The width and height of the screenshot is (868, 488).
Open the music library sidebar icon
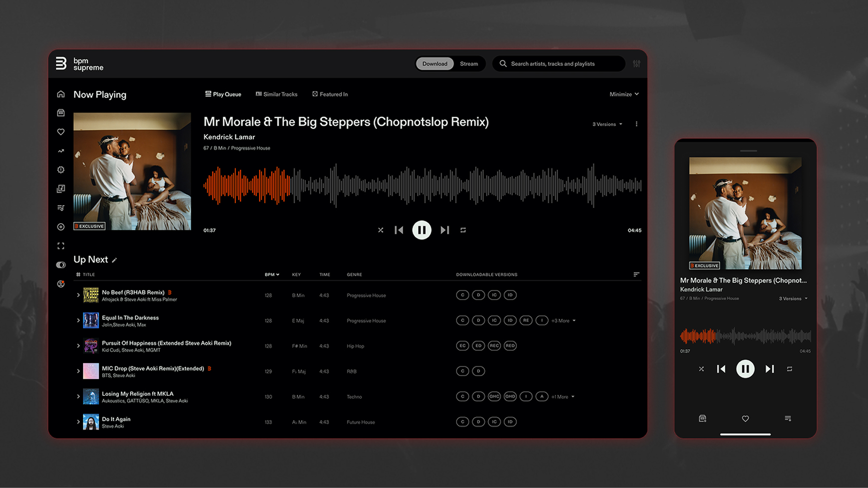(61, 189)
